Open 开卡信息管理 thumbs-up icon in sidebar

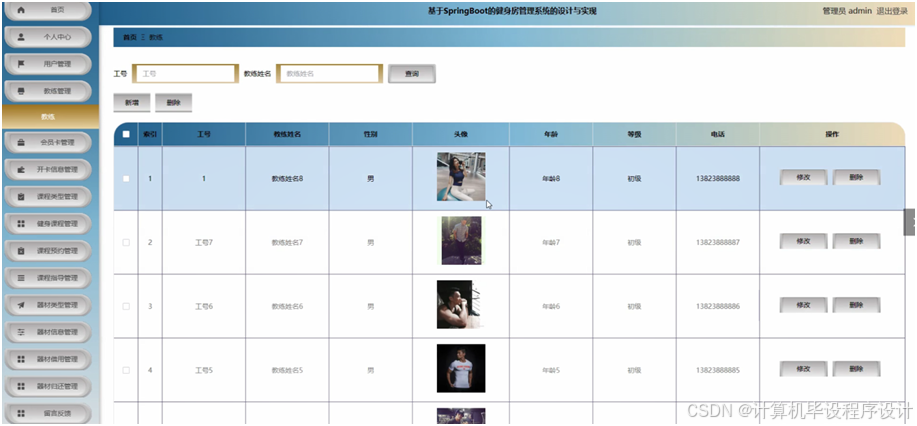tap(21, 169)
